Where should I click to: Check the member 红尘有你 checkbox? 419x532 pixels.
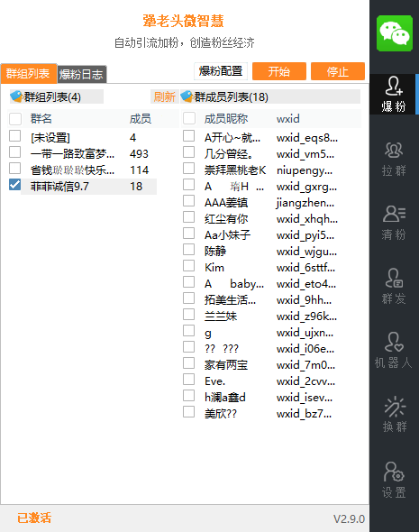(x=189, y=217)
